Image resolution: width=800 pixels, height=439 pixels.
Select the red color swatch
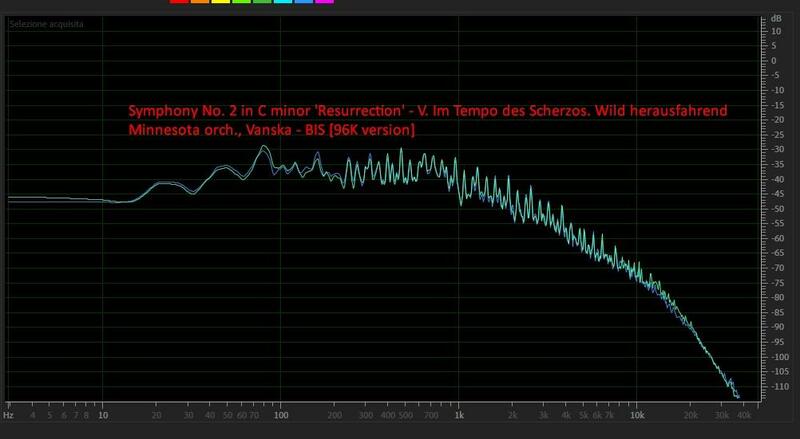click(x=179, y=2)
